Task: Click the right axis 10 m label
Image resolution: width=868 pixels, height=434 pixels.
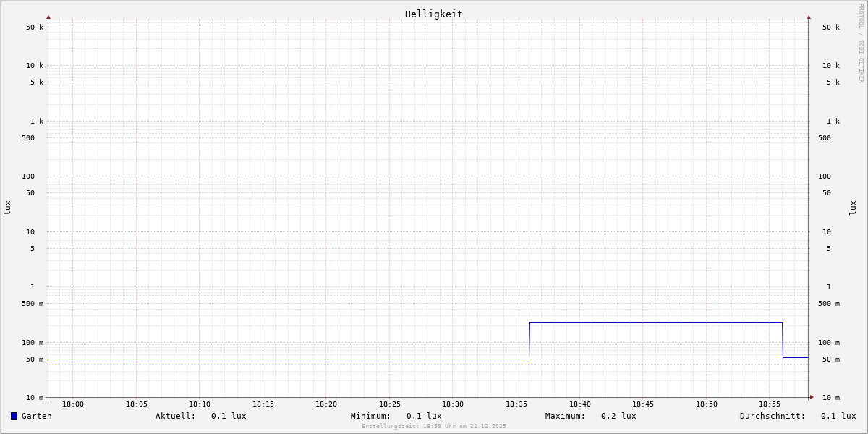Action: [x=831, y=398]
